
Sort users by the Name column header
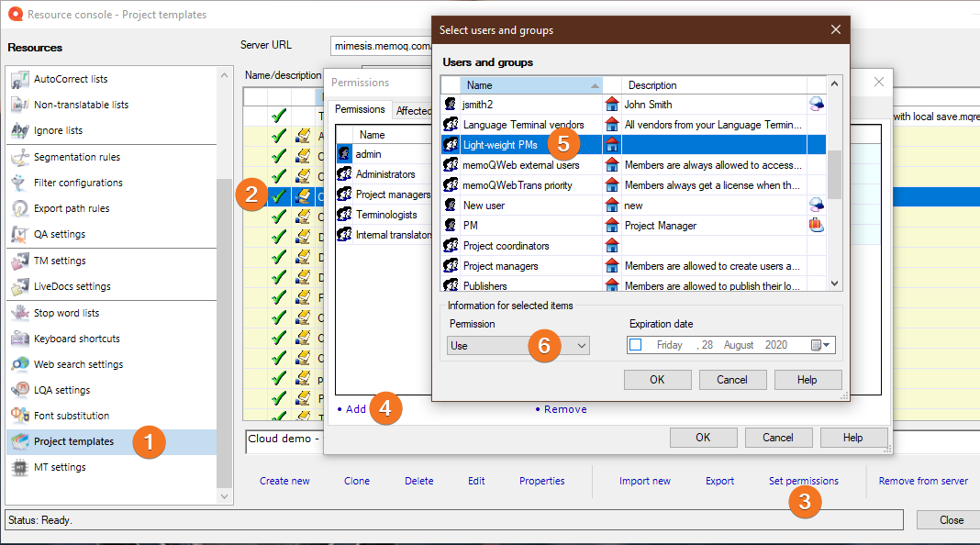tap(530, 85)
